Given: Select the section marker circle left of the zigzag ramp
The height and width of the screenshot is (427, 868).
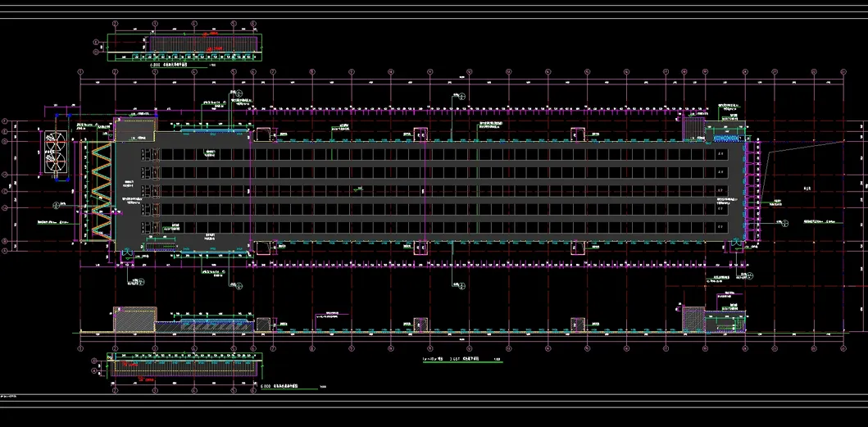Looking at the screenshot, I should pos(56,206).
